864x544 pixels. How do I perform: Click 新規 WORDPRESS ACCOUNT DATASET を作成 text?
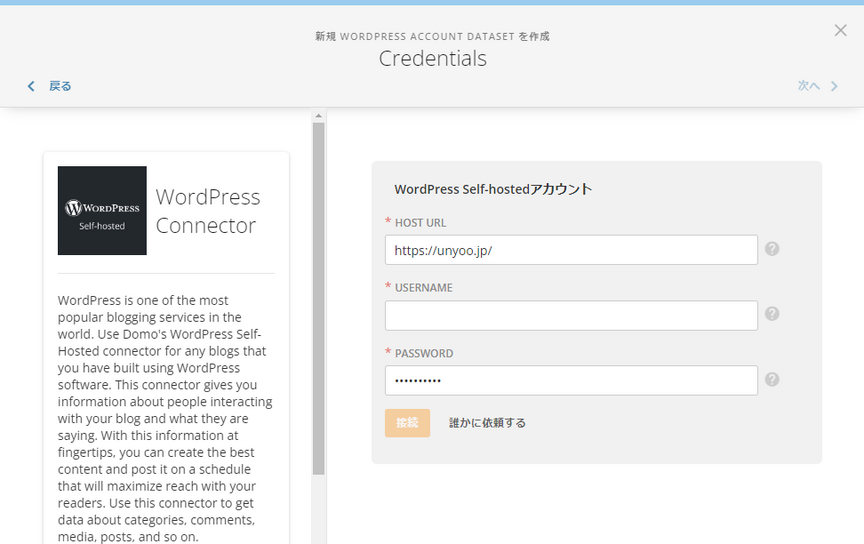[433, 36]
